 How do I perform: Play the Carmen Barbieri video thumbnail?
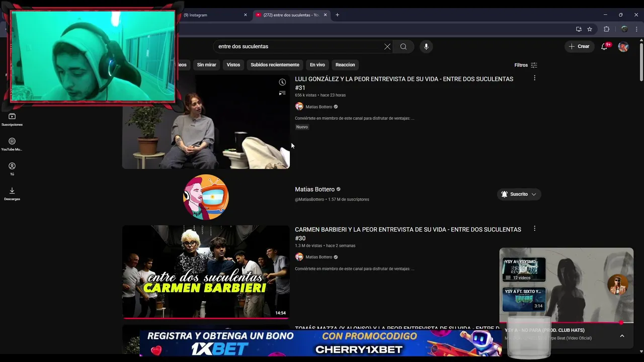[206, 272]
